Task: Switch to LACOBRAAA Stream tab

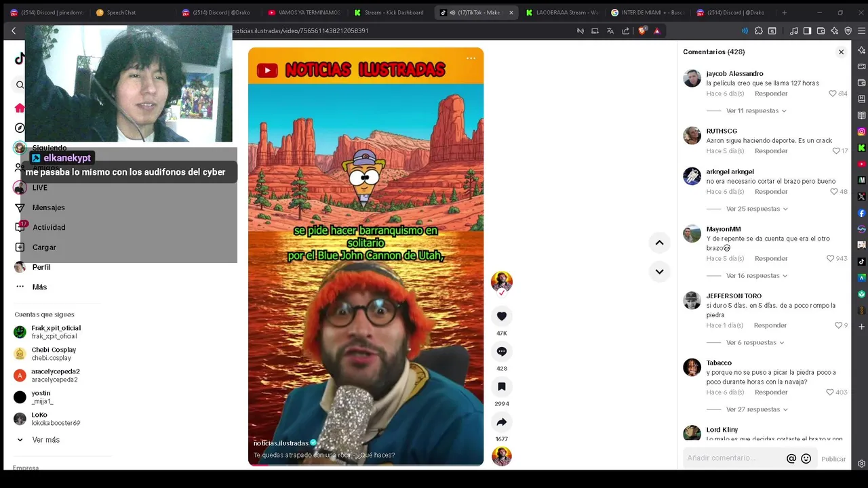Action: pos(562,12)
